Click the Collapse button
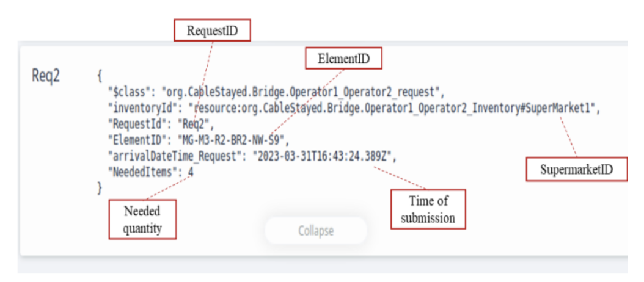The height and width of the screenshot is (282, 644). click(316, 231)
